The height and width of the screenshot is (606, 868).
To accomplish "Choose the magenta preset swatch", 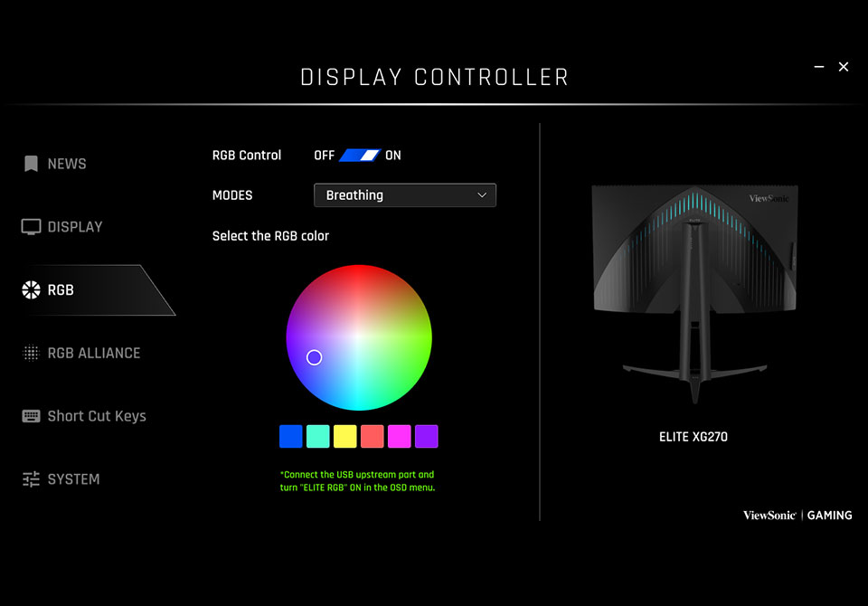I will pyautogui.click(x=399, y=437).
